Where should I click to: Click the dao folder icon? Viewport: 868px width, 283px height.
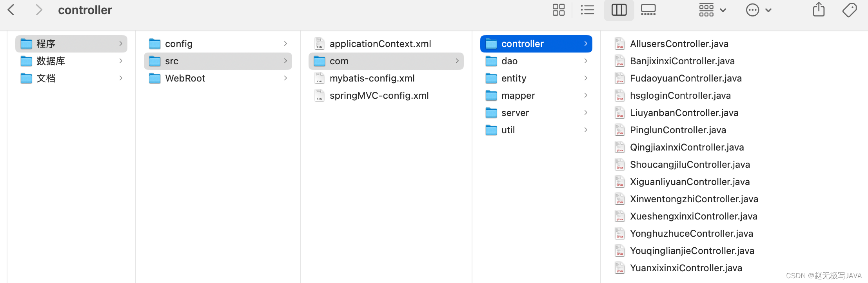[491, 61]
